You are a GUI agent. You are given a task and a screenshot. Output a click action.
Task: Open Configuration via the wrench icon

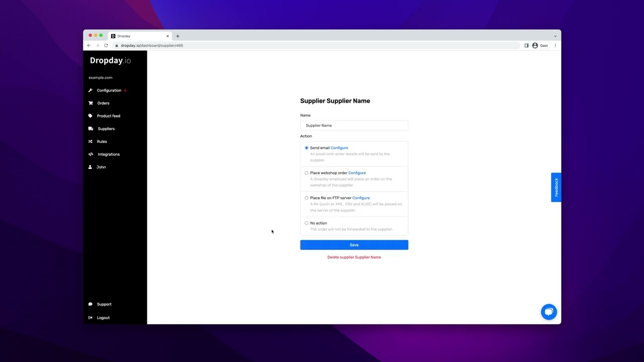(x=91, y=90)
